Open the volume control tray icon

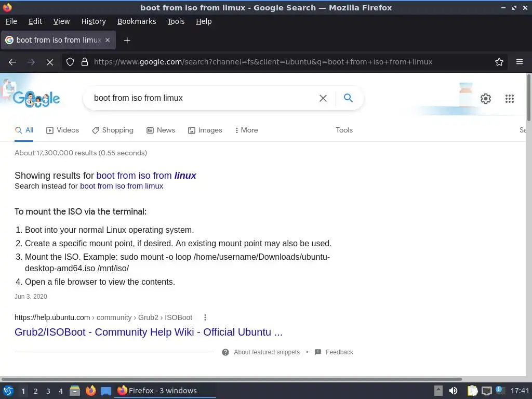pyautogui.click(x=453, y=391)
